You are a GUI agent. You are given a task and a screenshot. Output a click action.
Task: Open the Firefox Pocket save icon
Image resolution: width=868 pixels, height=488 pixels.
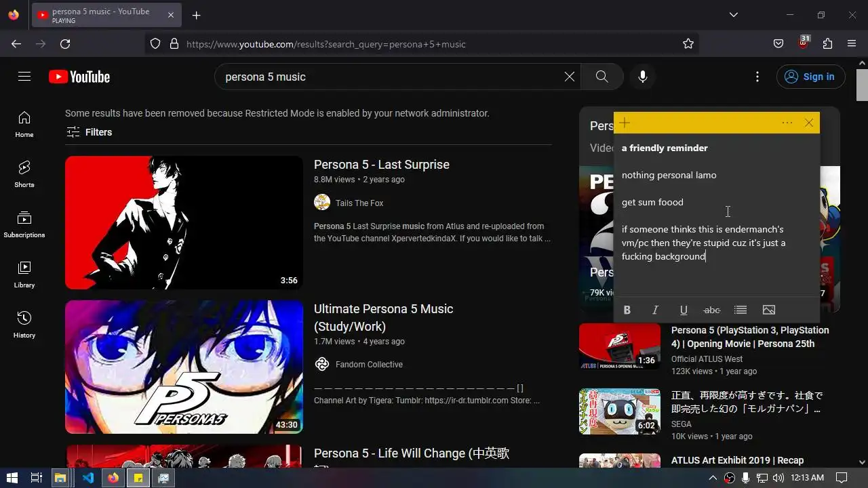tap(778, 44)
